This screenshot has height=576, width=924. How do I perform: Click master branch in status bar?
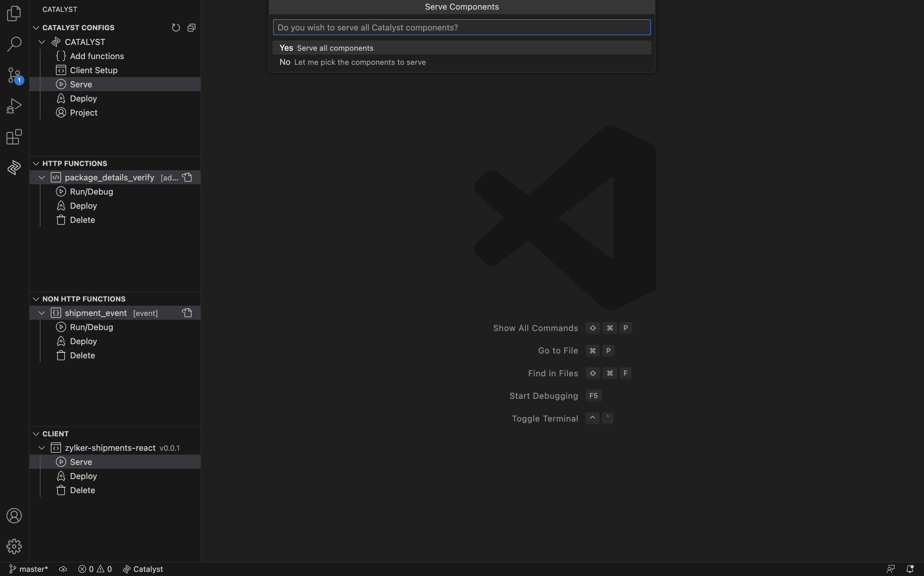[x=29, y=569]
